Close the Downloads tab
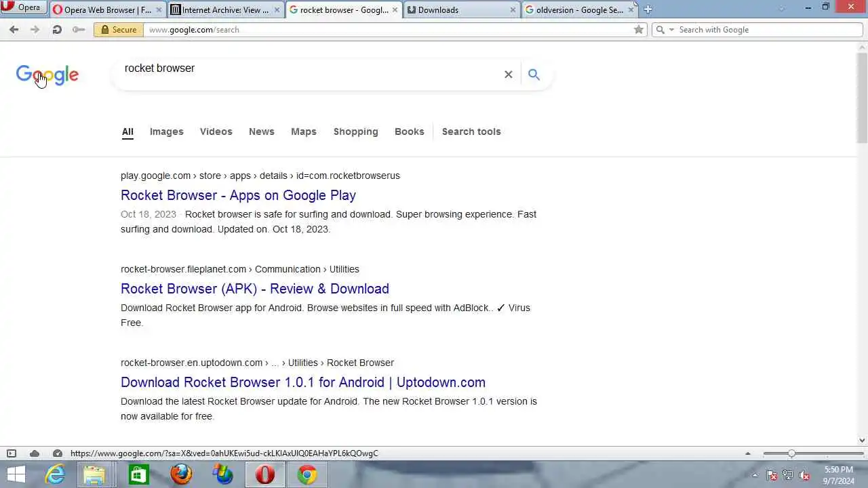This screenshot has width=868, height=488. pos(513,10)
